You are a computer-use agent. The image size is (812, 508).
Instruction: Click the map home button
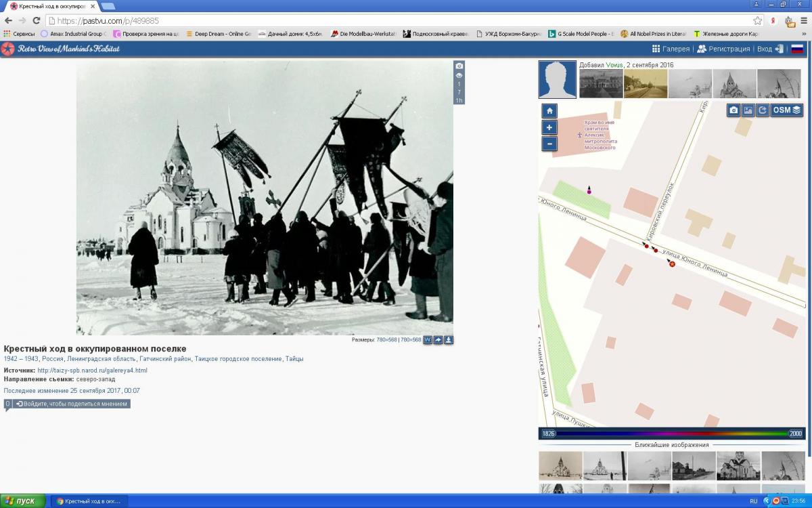pos(549,110)
